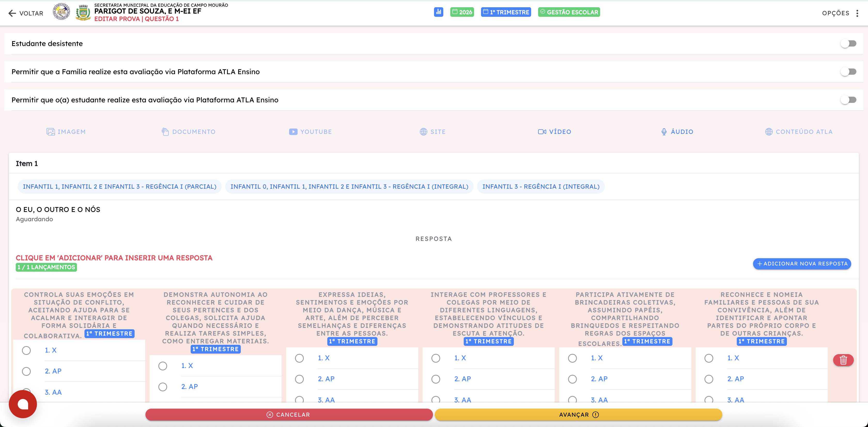
Task: Select 2. AP under Expressa ideias
Action: 299,379
